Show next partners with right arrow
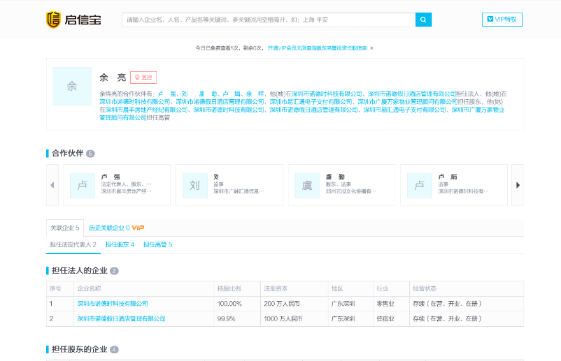The width and height of the screenshot is (561, 361). (518, 185)
